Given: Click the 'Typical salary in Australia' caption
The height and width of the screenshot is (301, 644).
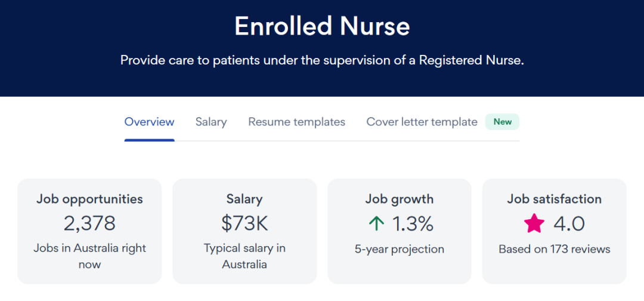Looking at the screenshot, I should click(244, 256).
